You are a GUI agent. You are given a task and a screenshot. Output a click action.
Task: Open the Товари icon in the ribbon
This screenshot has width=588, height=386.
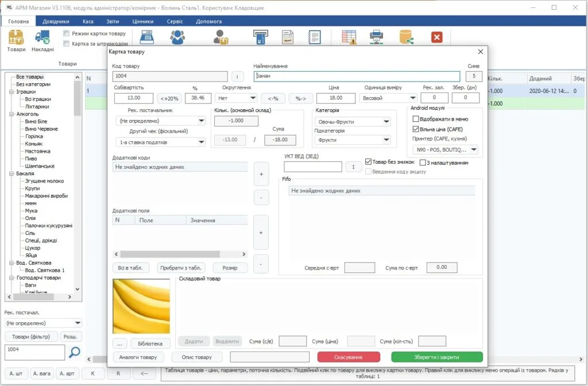coord(16,41)
